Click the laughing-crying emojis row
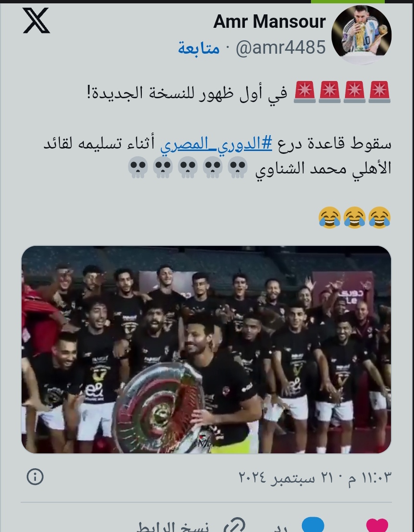The height and width of the screenshot is (532, 414). (x=355, y=218)
